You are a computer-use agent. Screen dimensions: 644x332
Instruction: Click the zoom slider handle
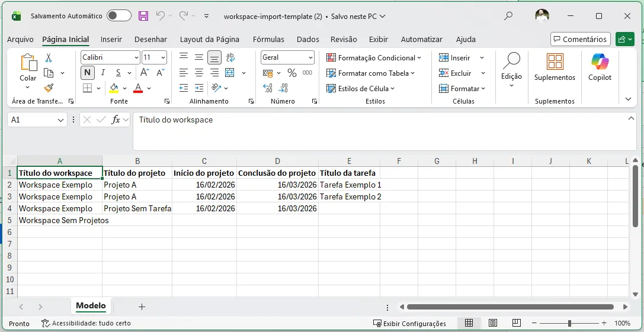pyautogui.click(x=569, y=323)
